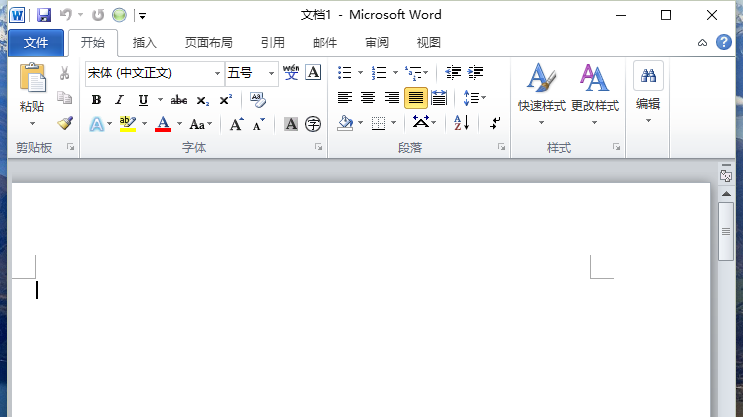The image size is (743, 417).
Task: Switch to the 引用 tab
Action: coord(272,43)
